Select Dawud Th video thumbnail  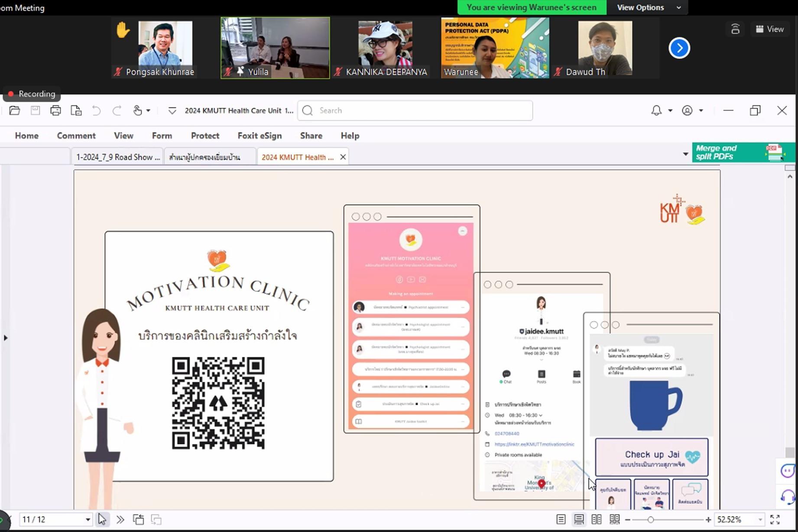click(x=605, y=48)
